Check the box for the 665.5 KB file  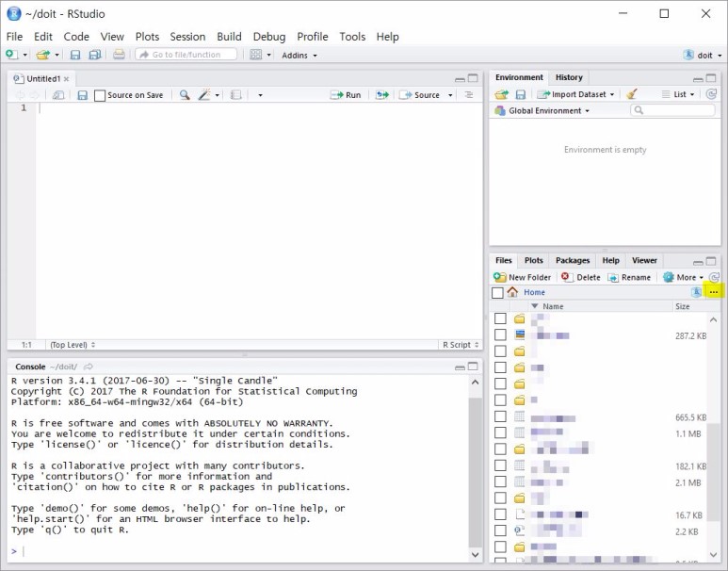coord(500,416)
